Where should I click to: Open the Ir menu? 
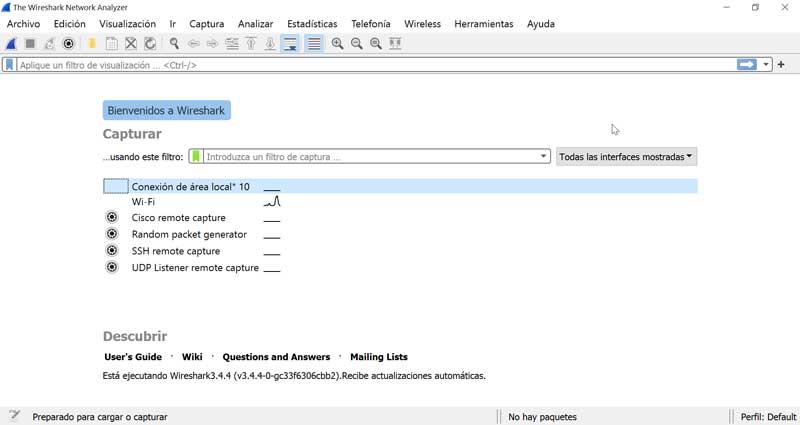click(x=173, y=24)
